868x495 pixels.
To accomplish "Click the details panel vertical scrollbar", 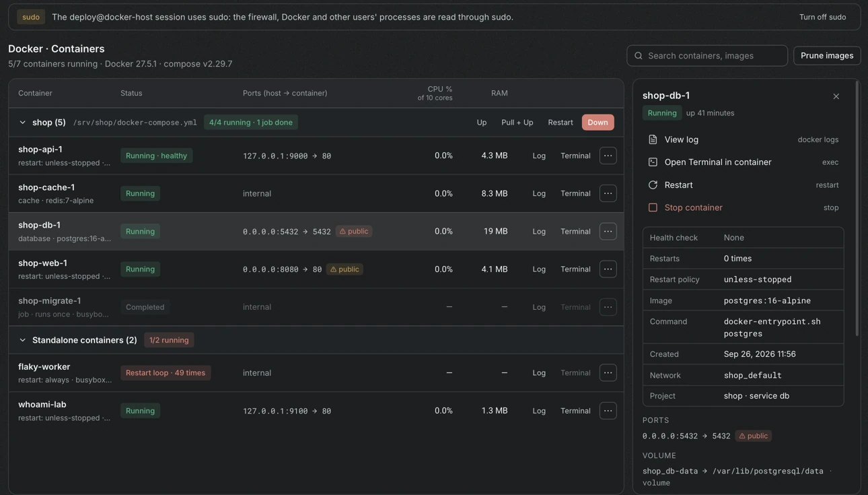I will coord(857,209).
